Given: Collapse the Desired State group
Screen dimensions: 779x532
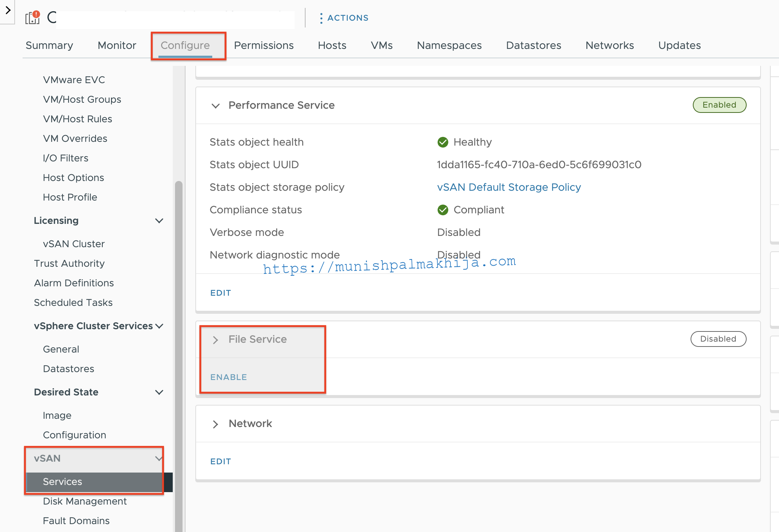Looking at the screenshot, I should pos(159,392).
